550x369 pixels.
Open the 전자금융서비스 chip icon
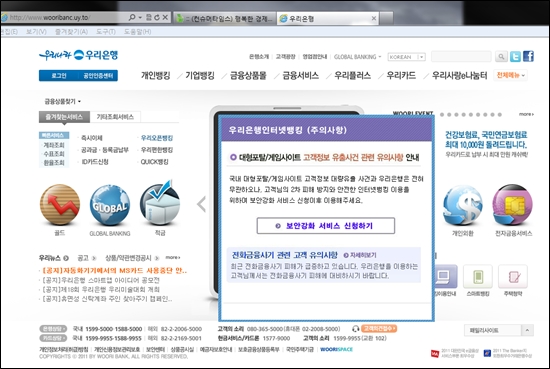[512, 205]
